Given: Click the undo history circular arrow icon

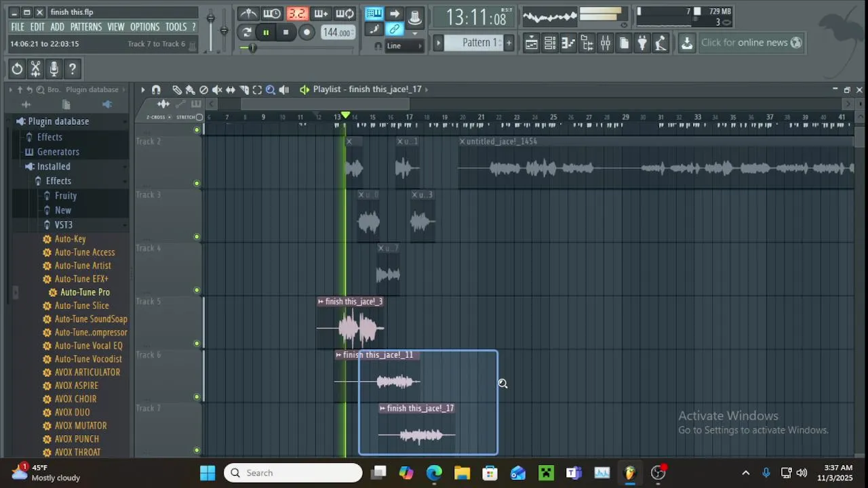Looking at the screenshot, I should tap(17, 68).
